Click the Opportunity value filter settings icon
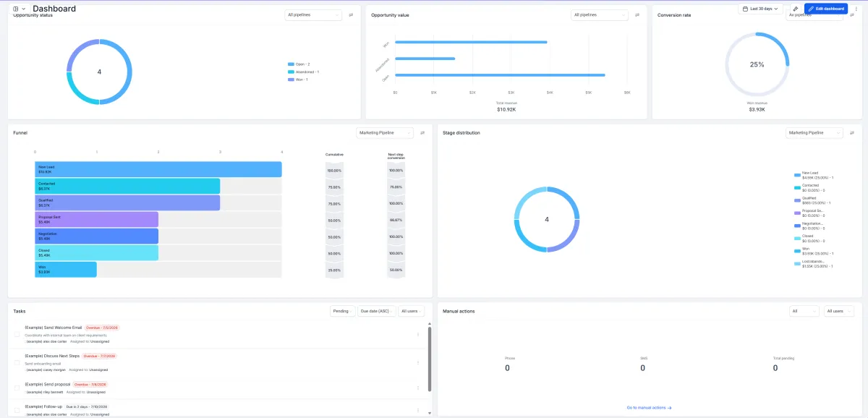 tap(637, 14)
